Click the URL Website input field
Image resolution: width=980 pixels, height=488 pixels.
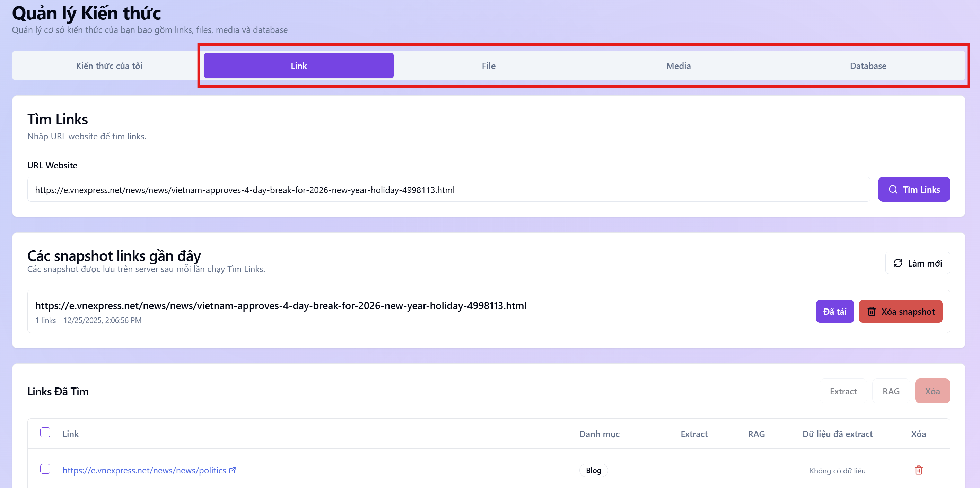pyautogui.click(x=448, y=190)
